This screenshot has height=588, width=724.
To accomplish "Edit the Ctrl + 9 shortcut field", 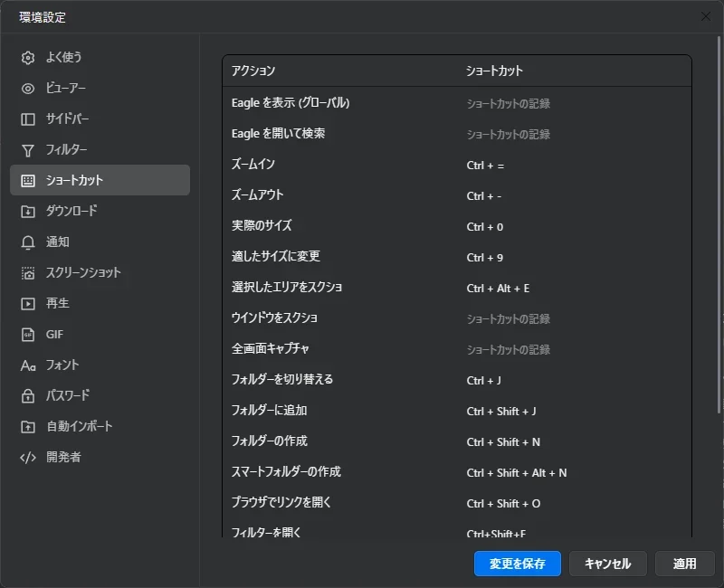I will [x=485, y=258].
